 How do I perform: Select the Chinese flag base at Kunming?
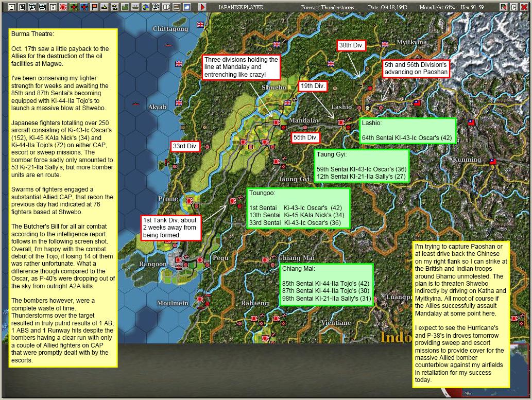pos(493,162)
